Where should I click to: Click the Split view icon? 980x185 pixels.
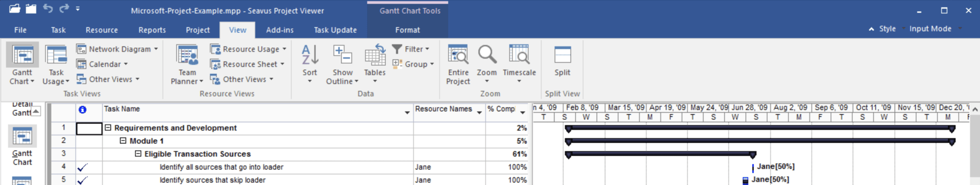point(562,55)
